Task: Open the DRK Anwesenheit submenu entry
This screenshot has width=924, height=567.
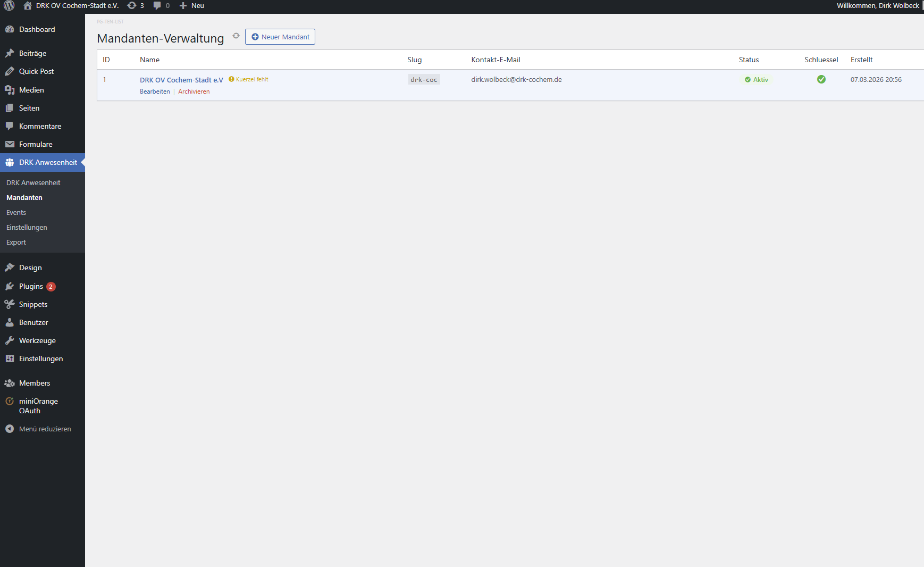Action: [x=33, y=182]
